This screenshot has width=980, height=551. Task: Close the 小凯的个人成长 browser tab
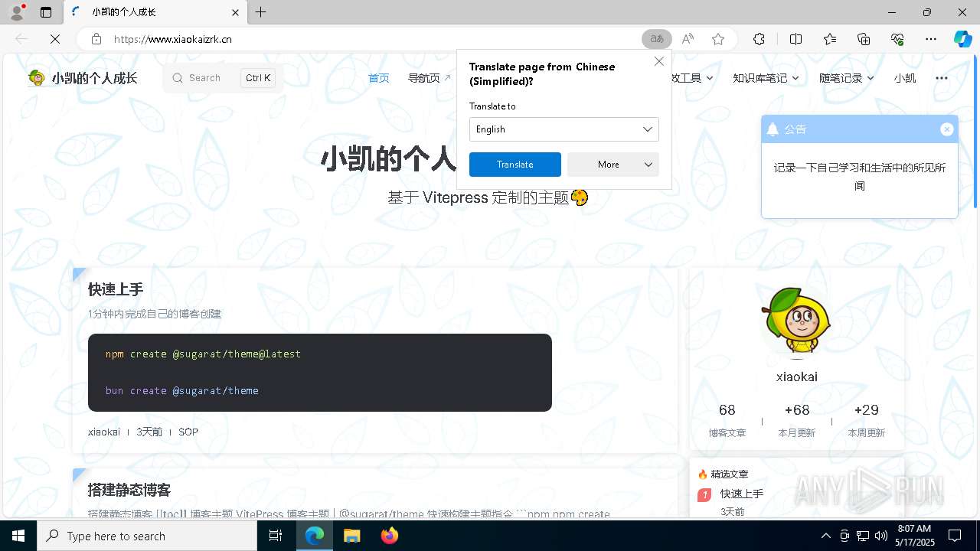[236, 12]
